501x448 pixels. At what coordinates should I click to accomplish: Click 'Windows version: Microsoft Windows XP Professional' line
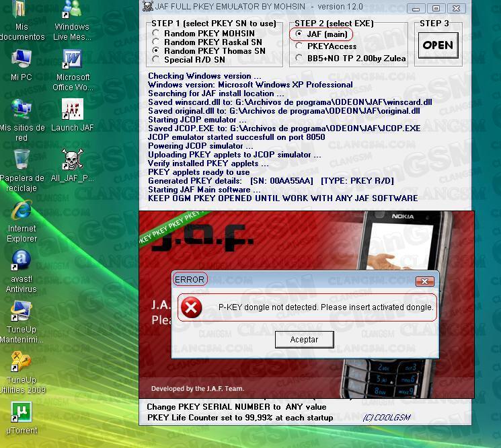click(x=250, y=85)
